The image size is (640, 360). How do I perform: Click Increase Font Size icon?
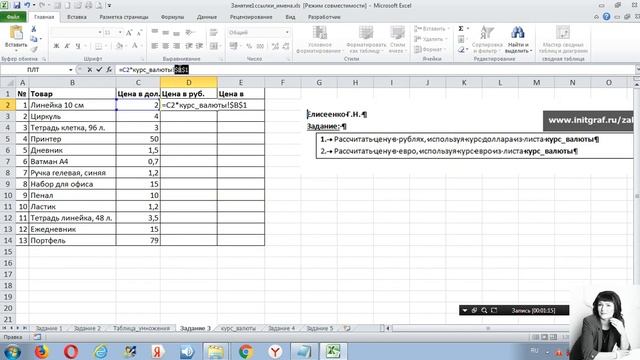click(x=129, y=32)
